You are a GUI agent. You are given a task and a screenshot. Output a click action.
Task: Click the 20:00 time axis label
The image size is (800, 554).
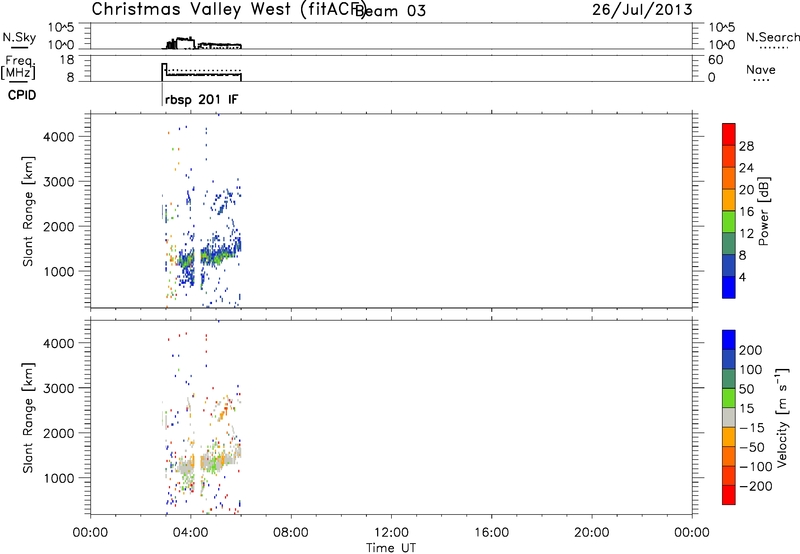591,533
